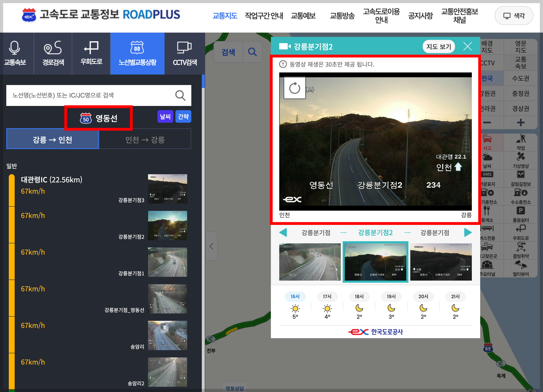Click the 지도 보기 button
The width and height of the screenshot is (543, 392).
pyautogui.click(x=438, y=47)
